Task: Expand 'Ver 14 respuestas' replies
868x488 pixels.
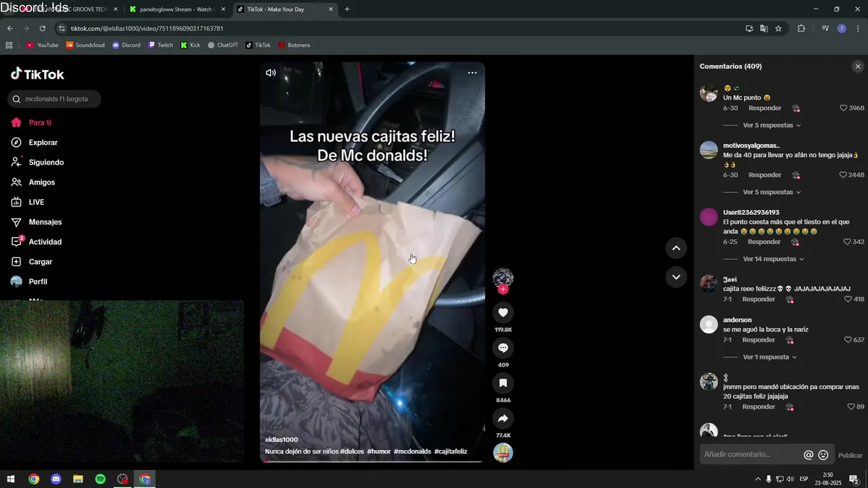Action: coord(774,259)
